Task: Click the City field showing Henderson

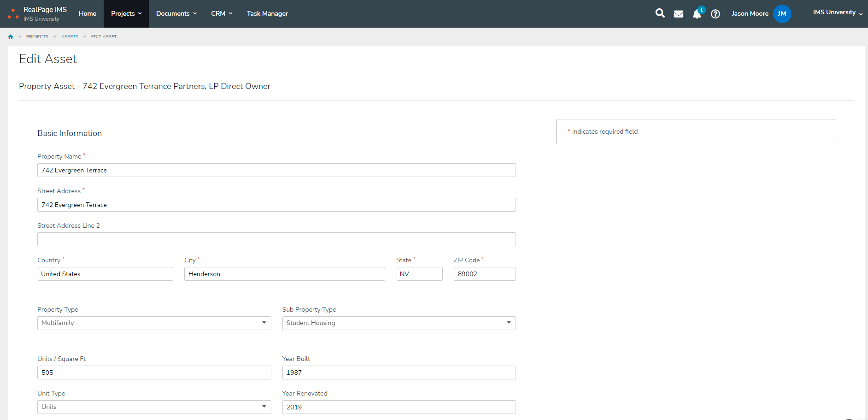Action: (x=285, y=274)
